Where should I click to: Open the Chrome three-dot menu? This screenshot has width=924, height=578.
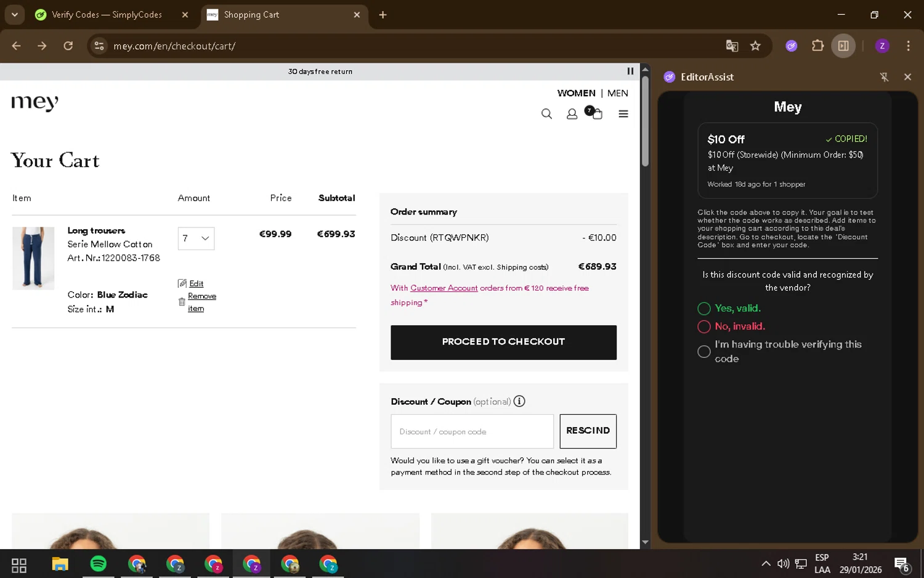pos(908,46)
